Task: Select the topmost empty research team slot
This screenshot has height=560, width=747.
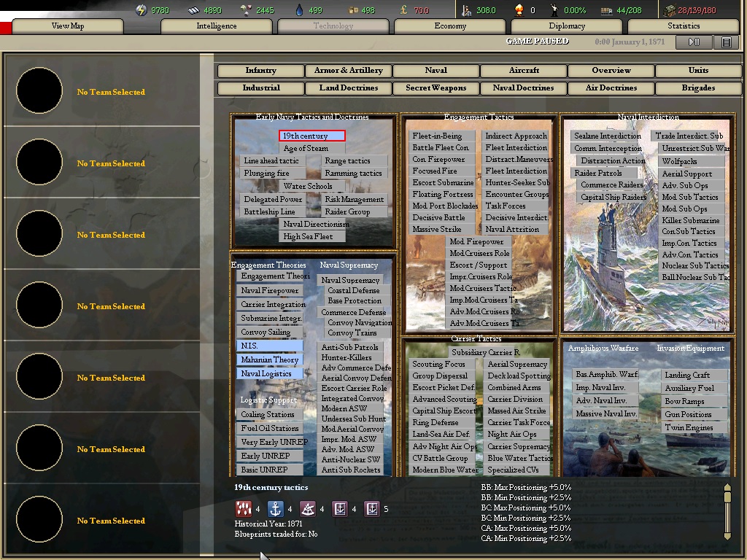Action: [39, 91]
